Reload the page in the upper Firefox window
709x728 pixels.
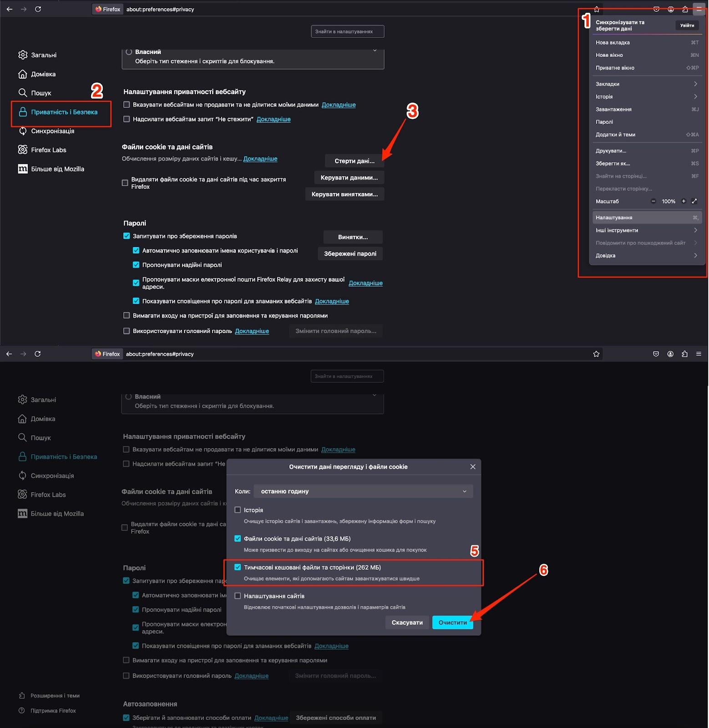point(38,9)
